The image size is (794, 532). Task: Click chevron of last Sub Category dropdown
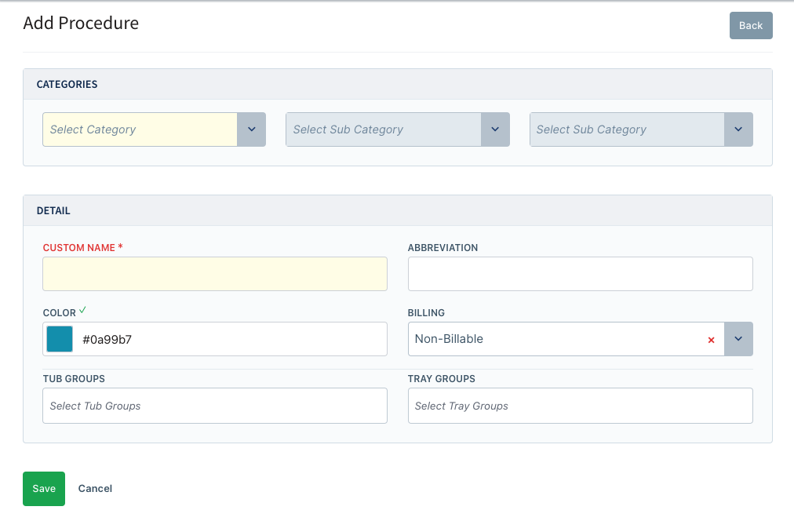[738, 129]
